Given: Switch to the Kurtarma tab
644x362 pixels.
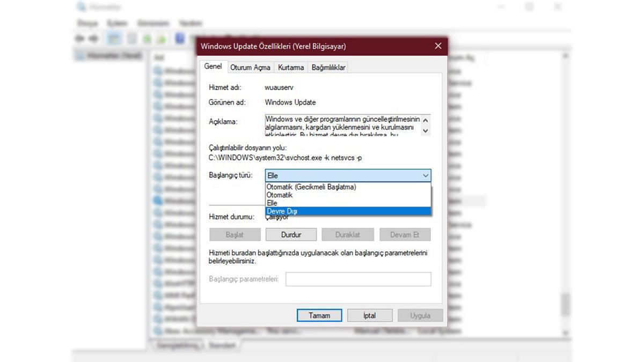Looking at the screenshot, I should [290, 67].
